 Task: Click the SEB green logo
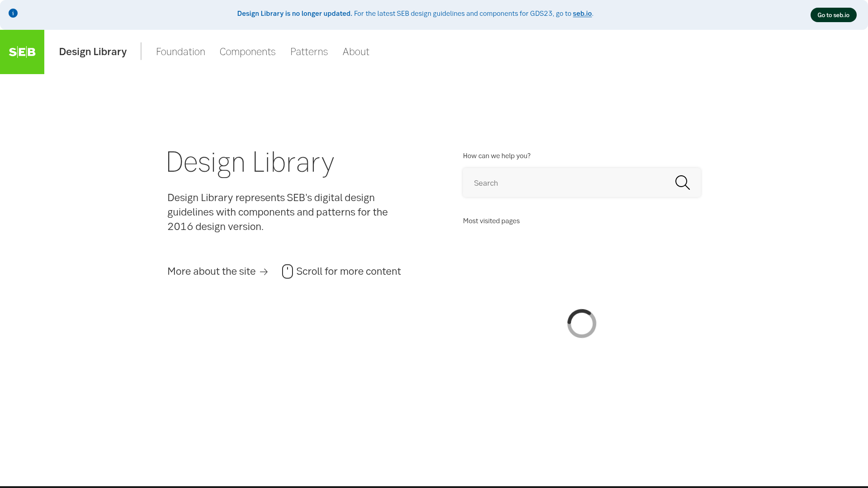[x=22, y=52]
